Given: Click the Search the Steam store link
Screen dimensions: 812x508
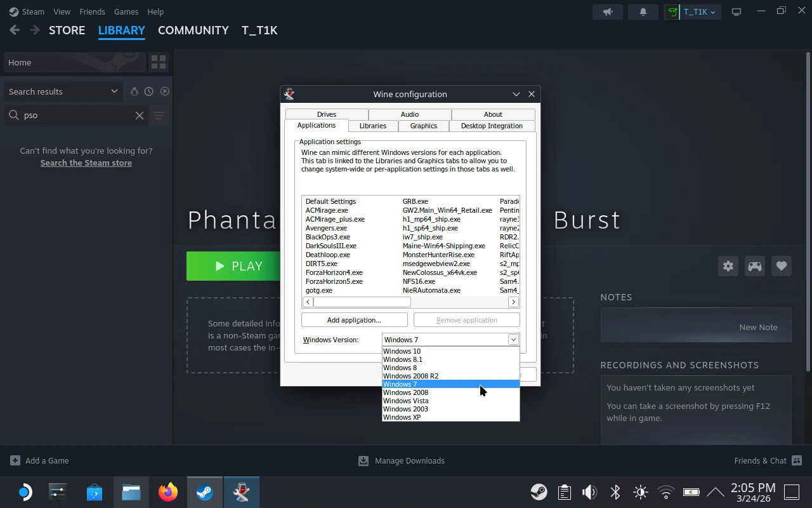Looking at the screenshot, I should [x=86, y=163].
